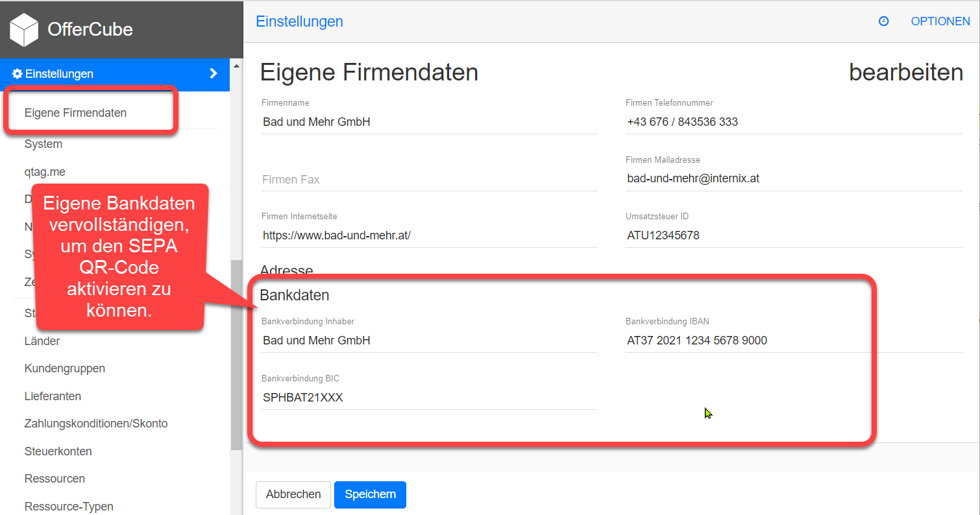Click the gear icon in Einstellungen header

(18, 74)
